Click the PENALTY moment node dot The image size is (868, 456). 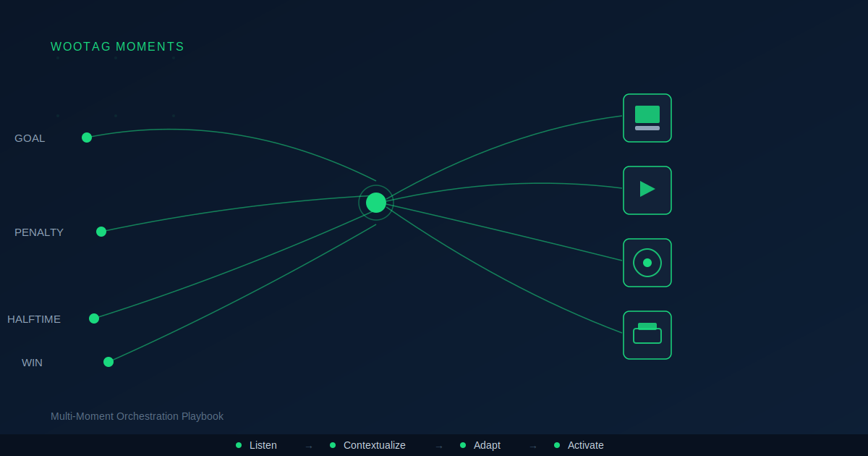coord(101,232)
